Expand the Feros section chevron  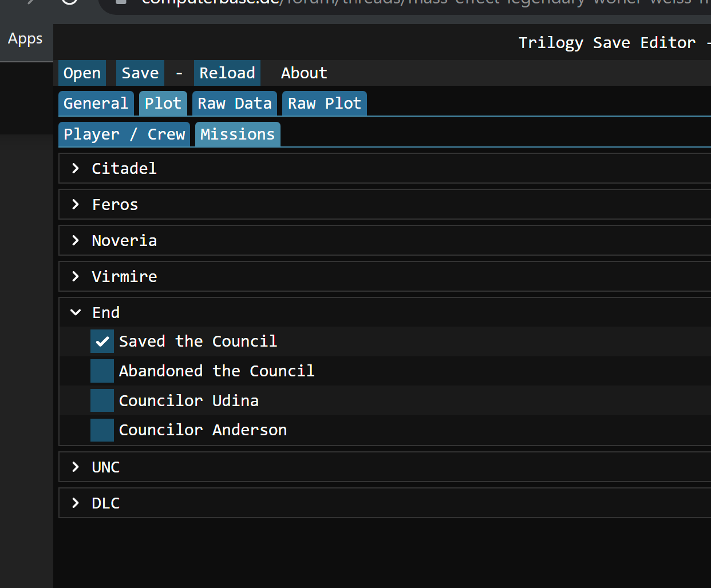point(76,204)
